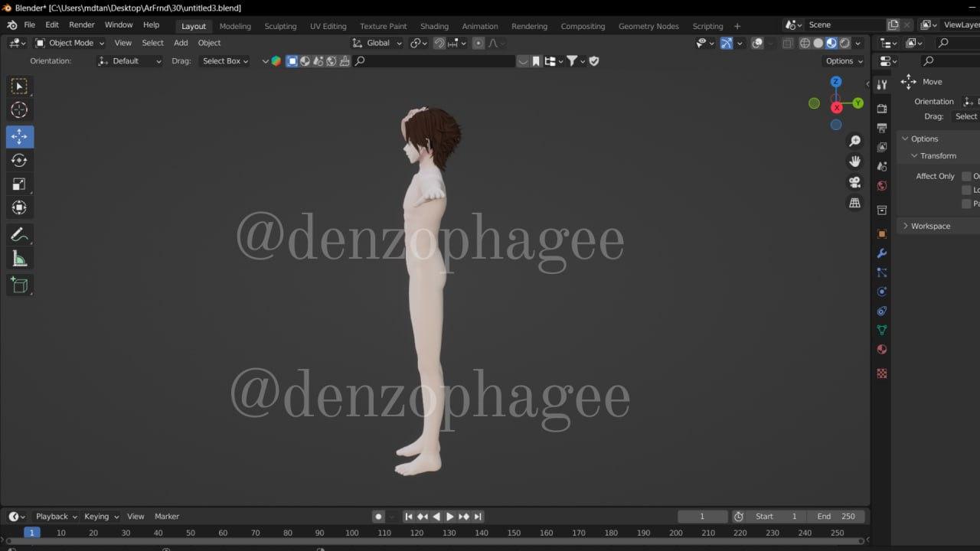Tick the first Affect Only checkbox
This screenshot has width=980, height=551.
pos(966,176)
